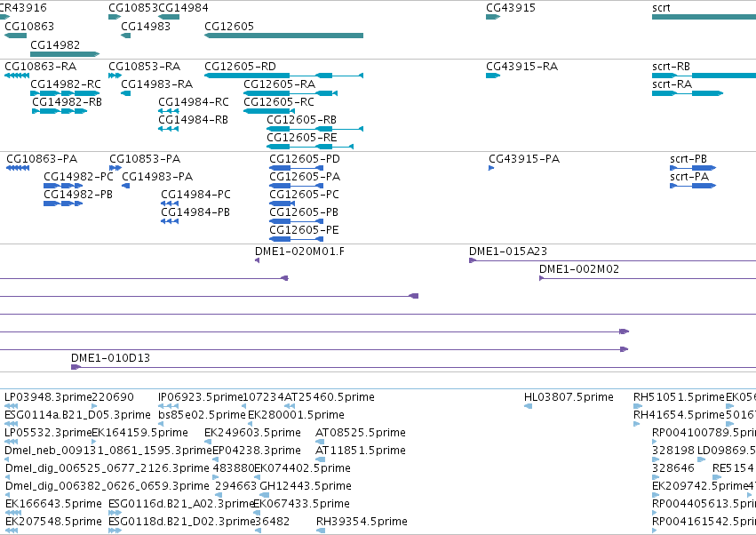Screen dimensions: 756x535
Task: Select transcript CG12605-RA
Action: click(x=290, y=93)
